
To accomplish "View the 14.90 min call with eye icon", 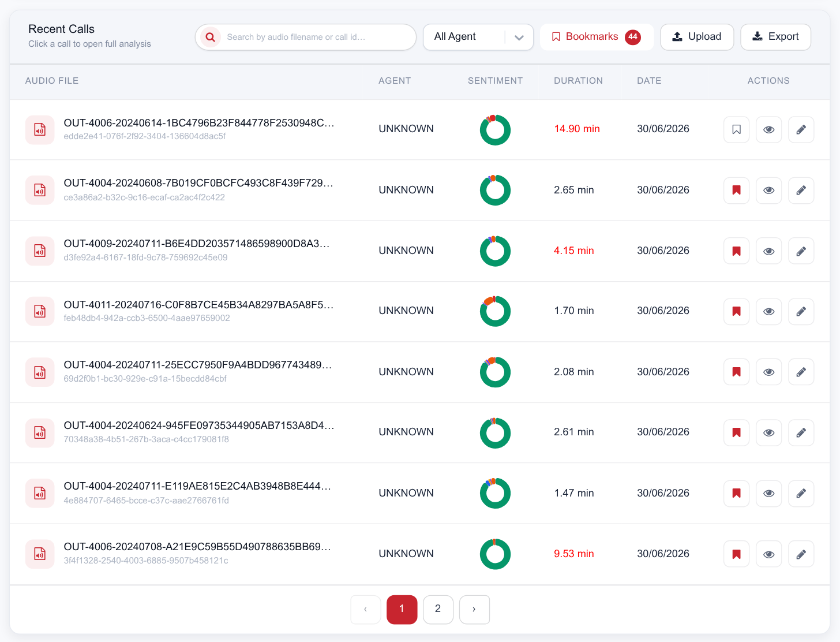I will (769, 130).
